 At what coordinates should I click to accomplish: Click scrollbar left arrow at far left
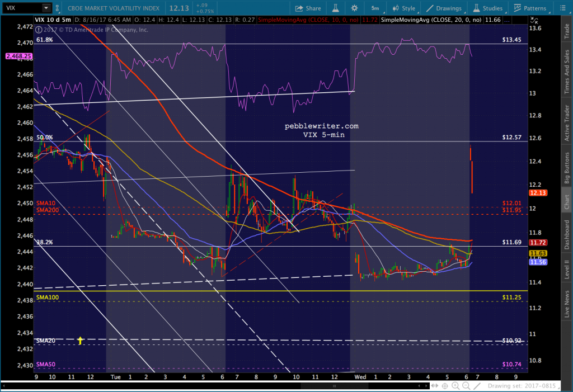(4, 386)
